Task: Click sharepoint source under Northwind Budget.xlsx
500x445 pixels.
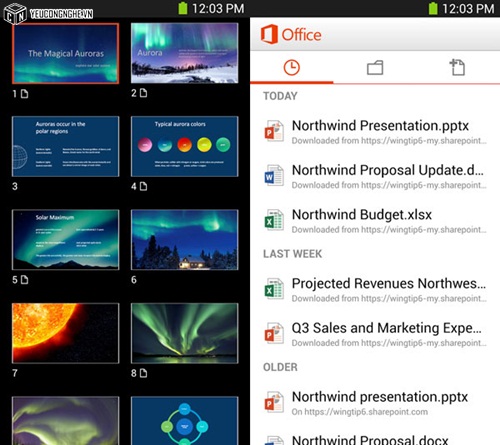Action: click(x=389, y=230)
